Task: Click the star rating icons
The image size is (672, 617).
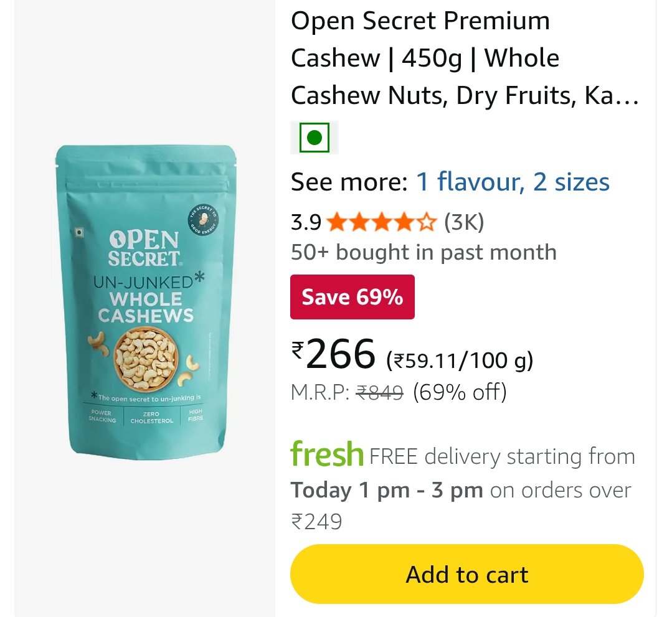Action: pos(381,222)
